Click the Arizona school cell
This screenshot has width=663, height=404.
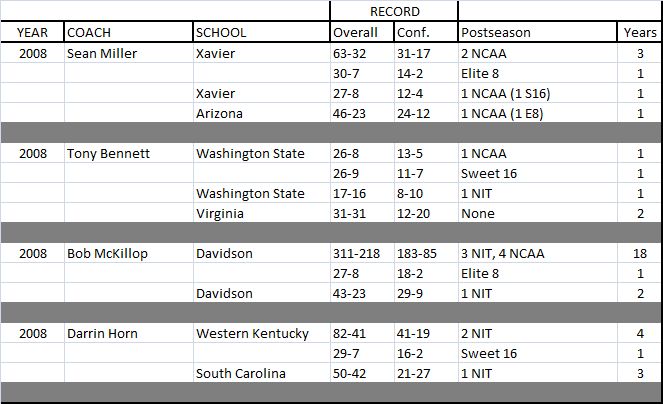[261, 113]
